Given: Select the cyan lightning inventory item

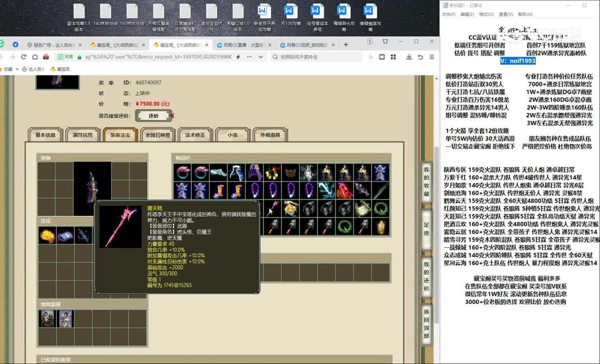Looking at the screenshot, I should tap(327, 191).
